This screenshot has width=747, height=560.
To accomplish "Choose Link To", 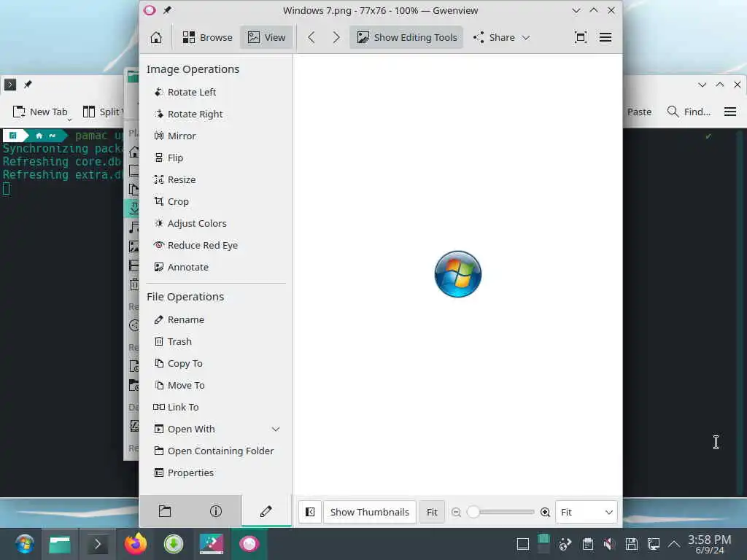I will click(x=176, y=407).
